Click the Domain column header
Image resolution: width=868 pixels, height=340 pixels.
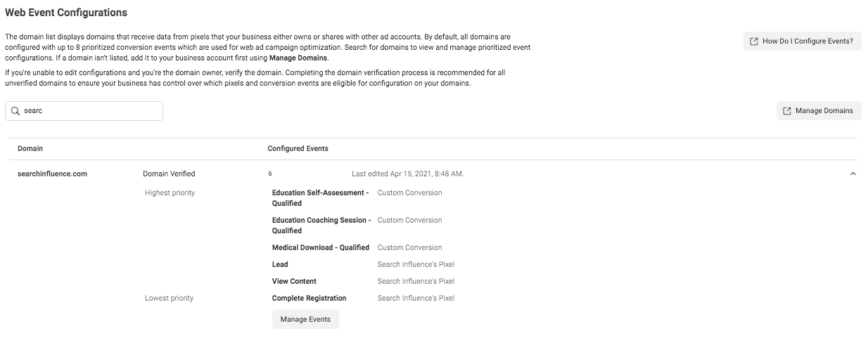(x=30, y=149)
